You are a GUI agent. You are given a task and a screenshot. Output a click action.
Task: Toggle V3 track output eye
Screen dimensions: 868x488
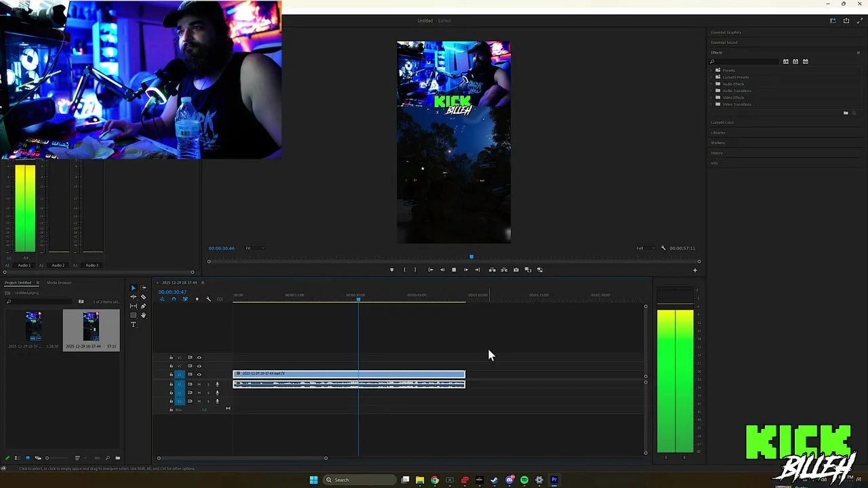(199, 358)
